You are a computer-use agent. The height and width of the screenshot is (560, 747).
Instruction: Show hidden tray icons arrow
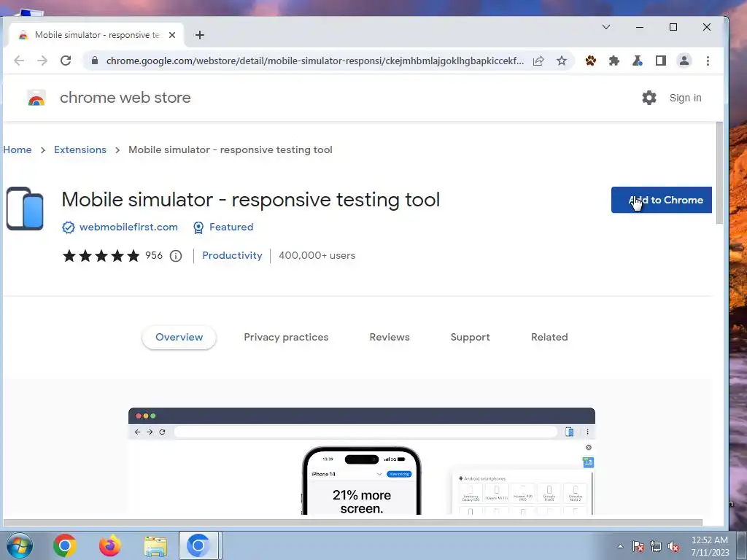tap(620, 546)
